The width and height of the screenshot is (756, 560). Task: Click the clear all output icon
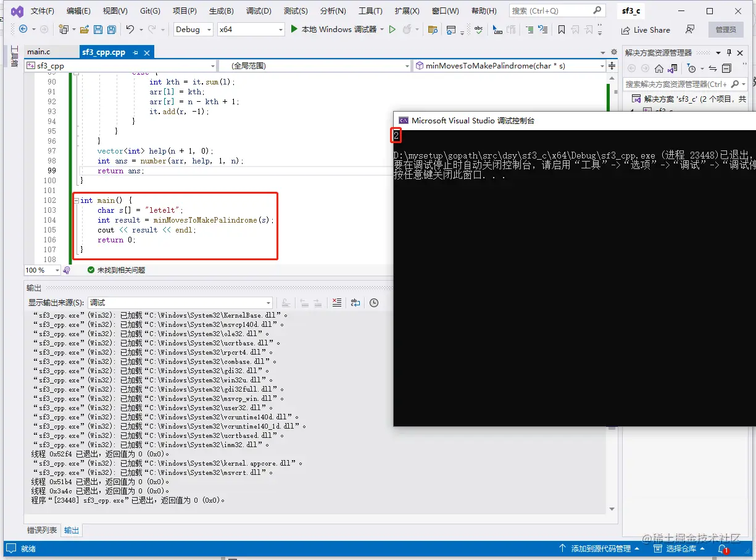pyautogui.click(x=336, y=302)
